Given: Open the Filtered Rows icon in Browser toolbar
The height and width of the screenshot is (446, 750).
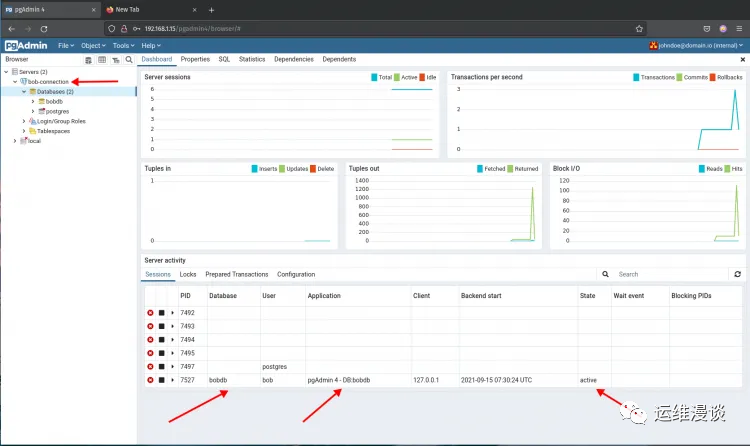Looking at the screenshot, I should pos(115,60).
